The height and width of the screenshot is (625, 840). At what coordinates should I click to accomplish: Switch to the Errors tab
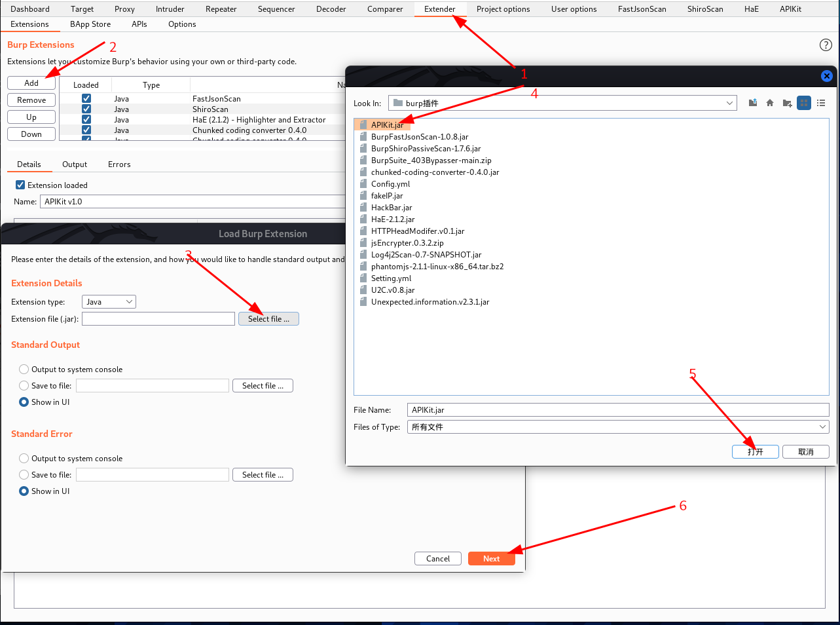coord(119,164)
